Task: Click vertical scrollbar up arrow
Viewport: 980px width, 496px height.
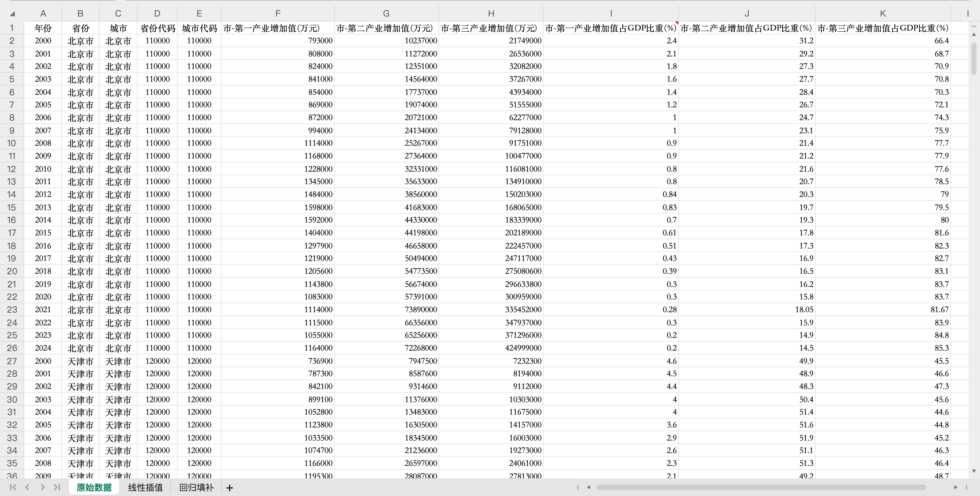Action: 974,34
